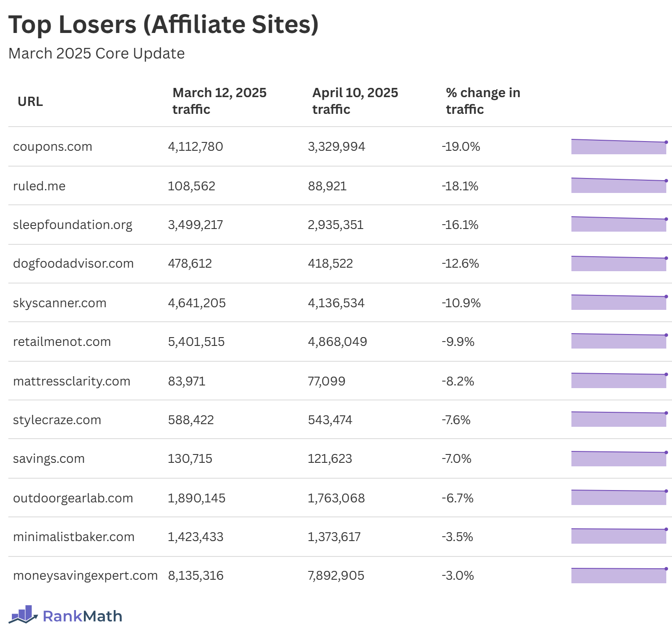Select the minimalistbaker.com URL cell
The image size is (672, 636).
(x=74, y=537)
